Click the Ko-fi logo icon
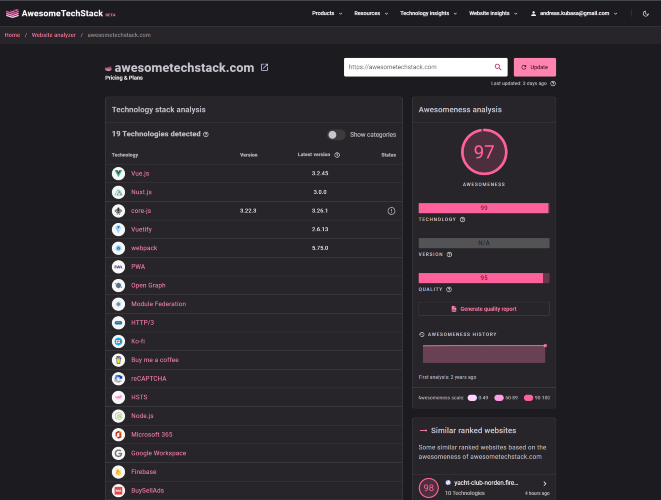The height and width of the screenshot is (500, 661). [118, 341]
